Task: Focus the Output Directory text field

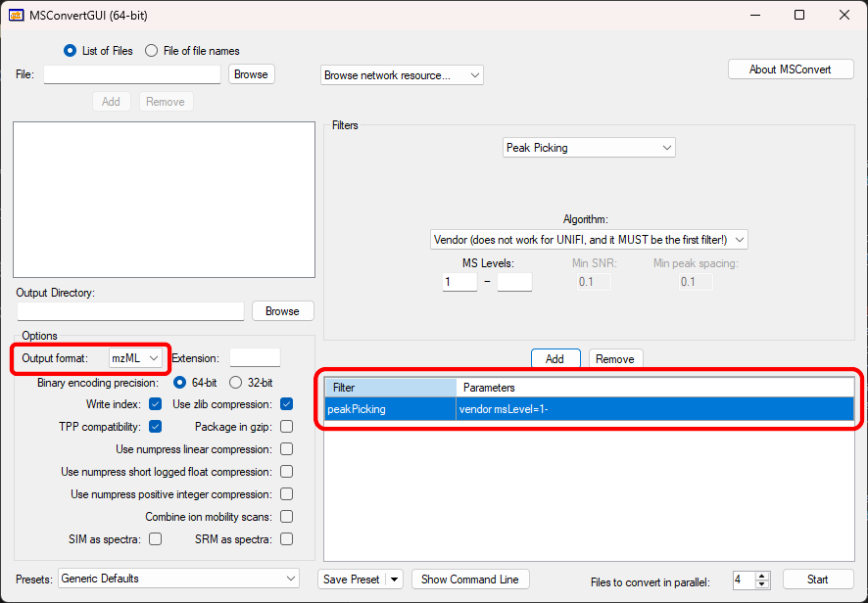Action: pos(130,311)
